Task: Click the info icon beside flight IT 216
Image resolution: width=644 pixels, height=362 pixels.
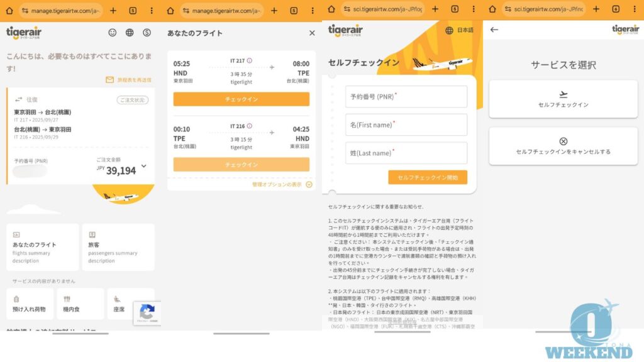Action: pyautogui.click(x=250, y=126)
